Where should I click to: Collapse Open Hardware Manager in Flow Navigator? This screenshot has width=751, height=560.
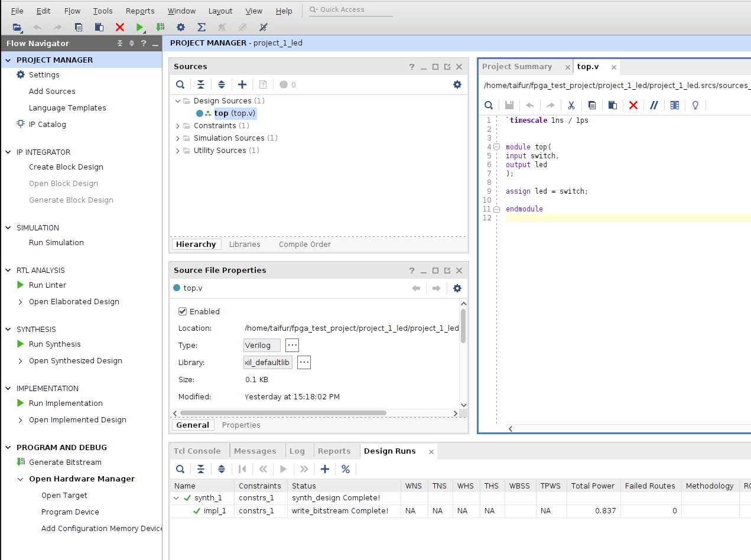pyautogui.click(x=21, y=479)
